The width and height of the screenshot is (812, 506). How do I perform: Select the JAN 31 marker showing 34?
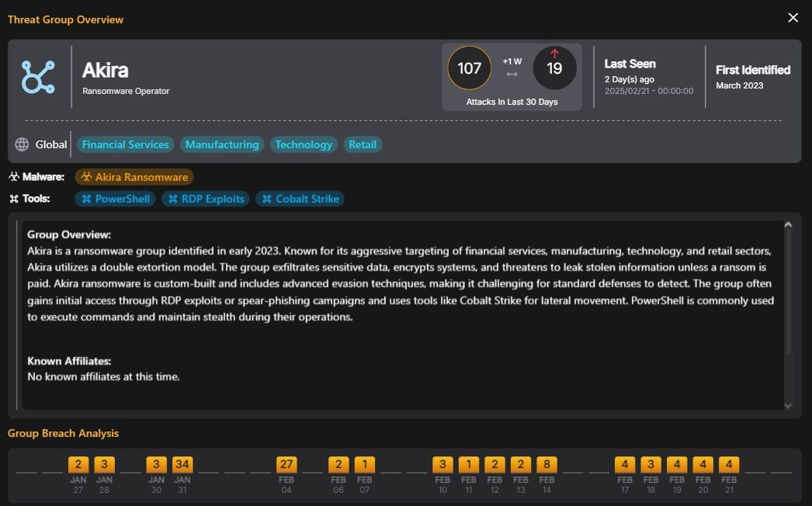(182, 464)
